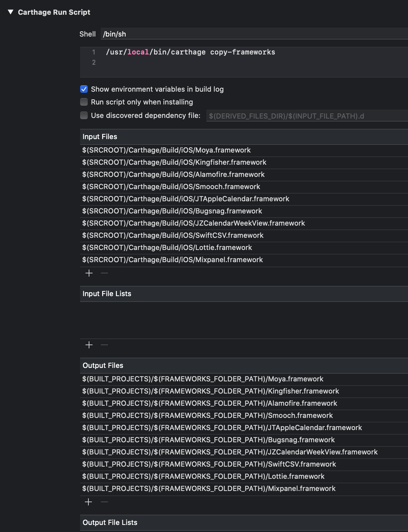Select input file SwiftCSV.framework

point(244,236)
